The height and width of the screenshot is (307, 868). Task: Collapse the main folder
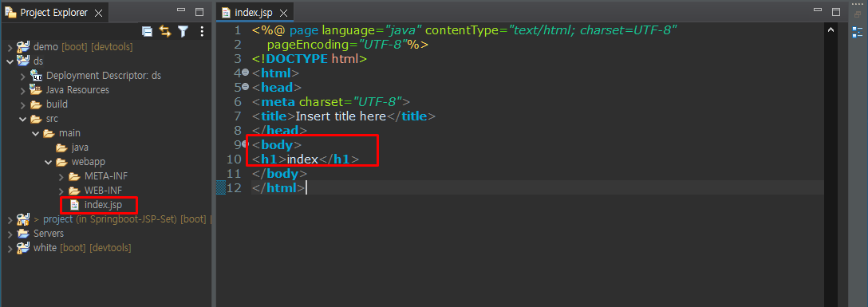click(x=35, y=133)
